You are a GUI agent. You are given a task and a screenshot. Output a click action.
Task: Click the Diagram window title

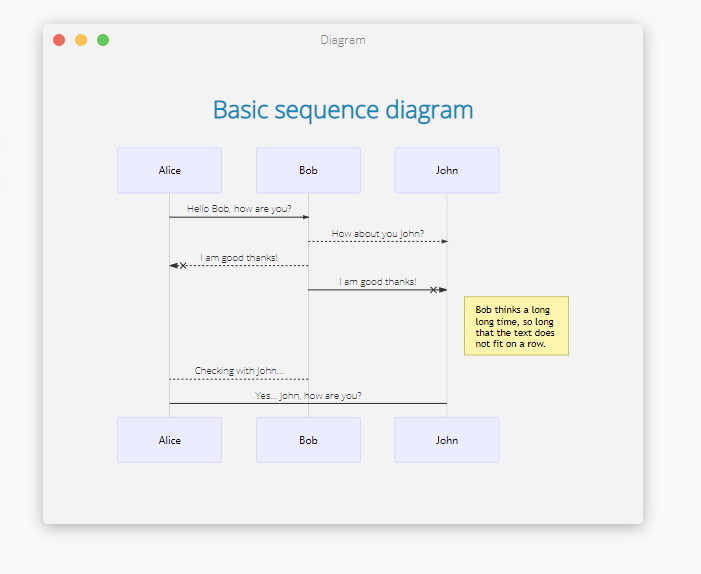[343, 40]
